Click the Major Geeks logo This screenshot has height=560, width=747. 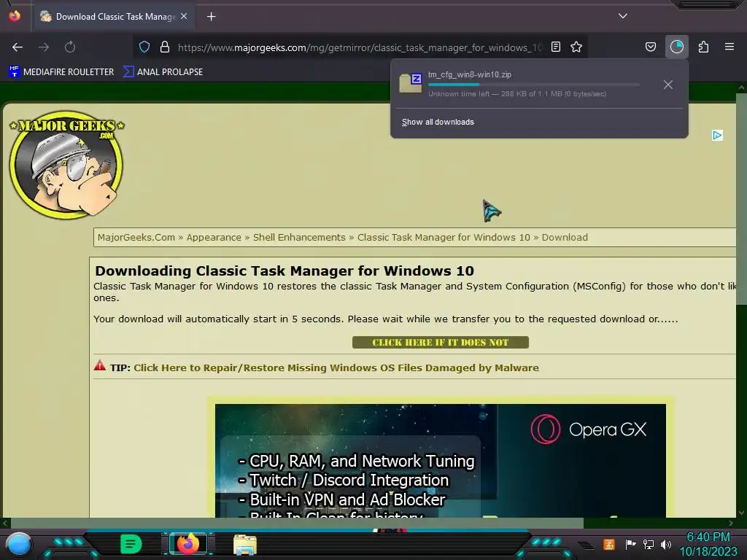pyautogui.click(x=66, y=165)
